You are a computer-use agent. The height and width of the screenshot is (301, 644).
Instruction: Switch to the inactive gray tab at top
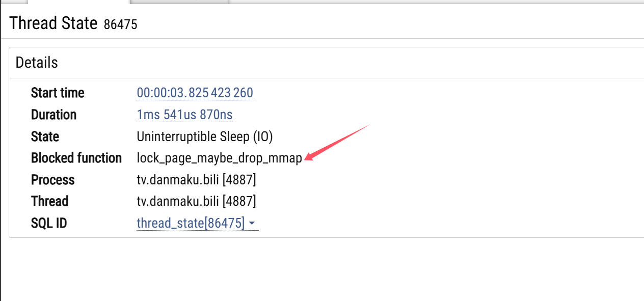click(179, 2)
